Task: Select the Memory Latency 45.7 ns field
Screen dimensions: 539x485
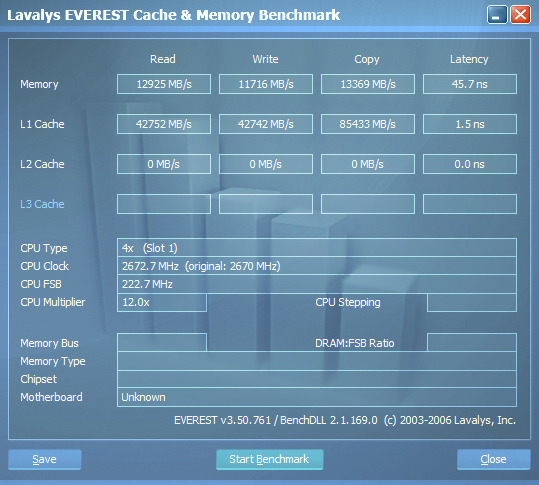Action: pyautogui.click(x=470, y=84)
